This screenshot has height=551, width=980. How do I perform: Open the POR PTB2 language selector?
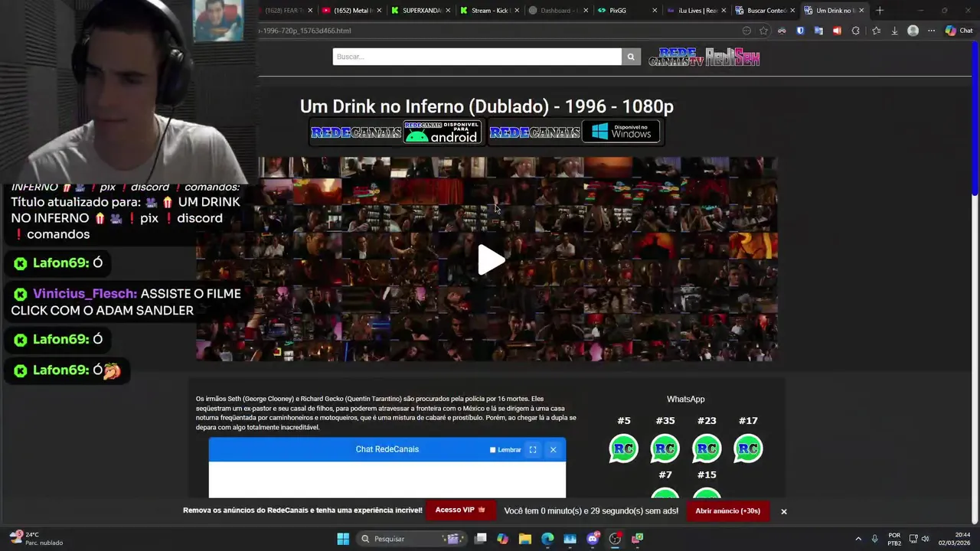[894, 539]
